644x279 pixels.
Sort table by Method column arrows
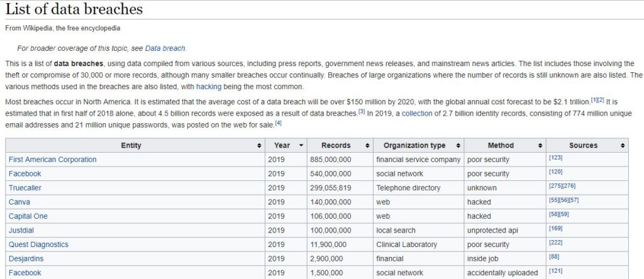click(540, 146)
